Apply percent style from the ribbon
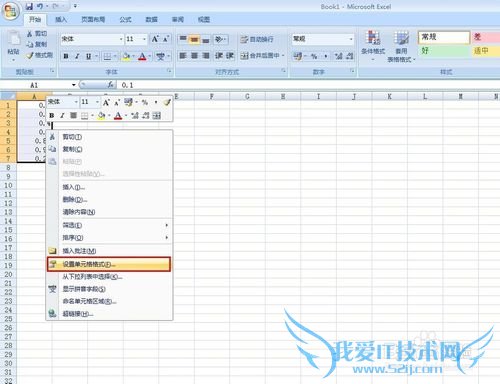This screenshot has height=384, width=500. click(x=314, y=56)
